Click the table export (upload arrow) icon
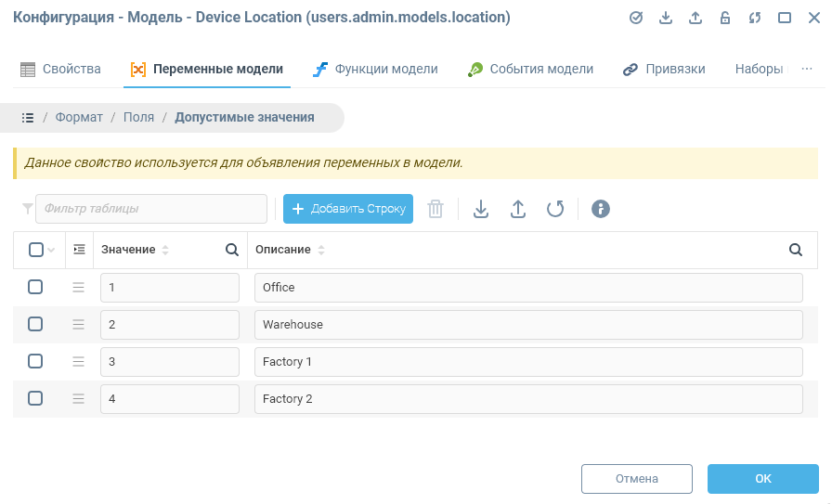Screen dimensions: 832x504 (x=518, y=209)
